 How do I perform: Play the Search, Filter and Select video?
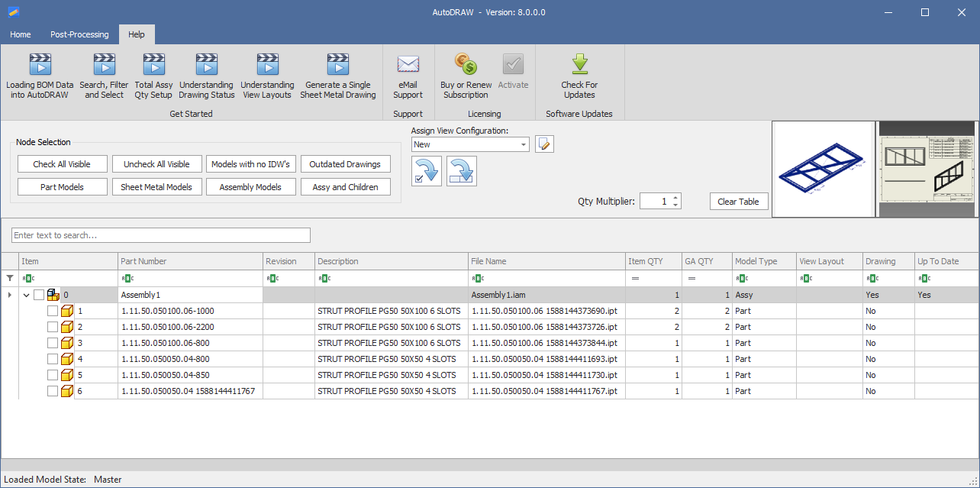tap(104, 64)
